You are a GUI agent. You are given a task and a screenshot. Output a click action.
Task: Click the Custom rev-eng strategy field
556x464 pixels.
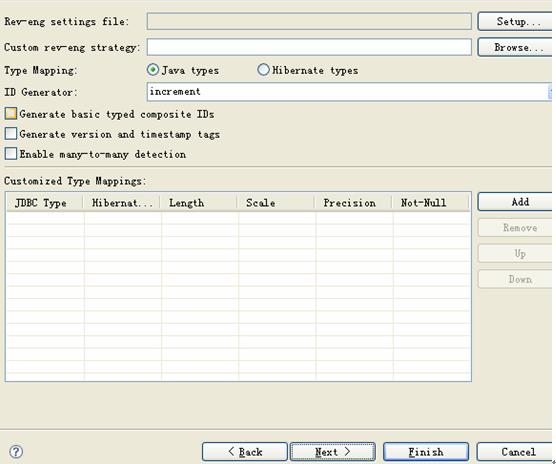pos(309,47)
